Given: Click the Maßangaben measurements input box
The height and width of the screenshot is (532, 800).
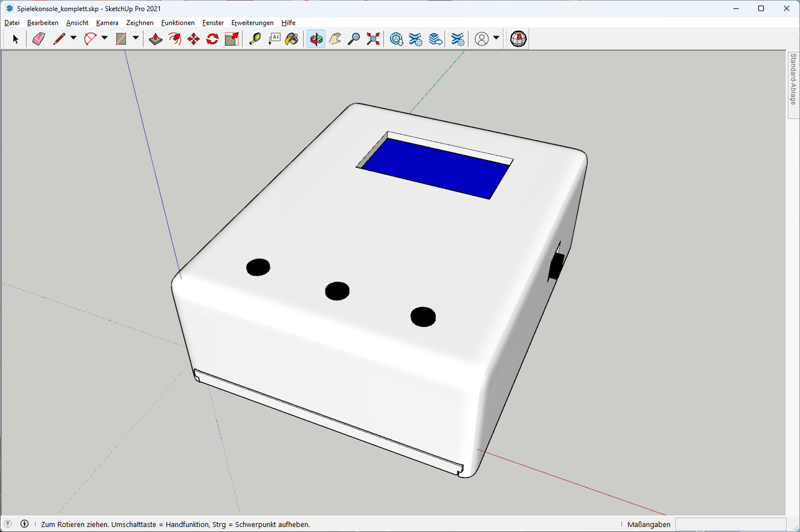Looking at the screenshot, I should coord(730,524).
